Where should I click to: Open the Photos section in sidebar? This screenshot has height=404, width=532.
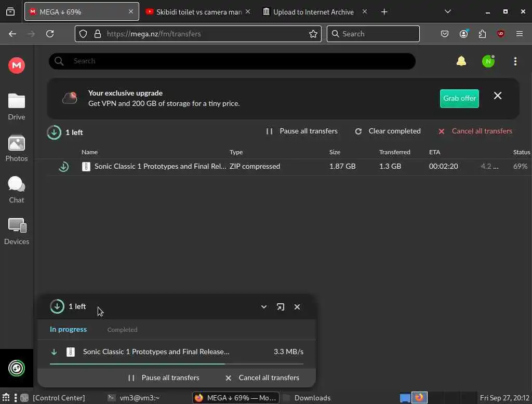point(17,148)
